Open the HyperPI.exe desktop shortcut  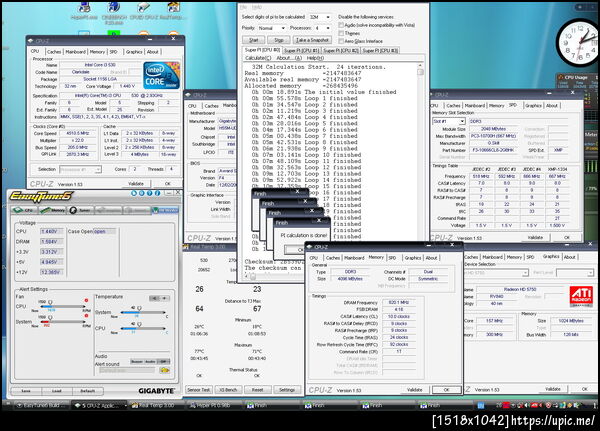84,11
